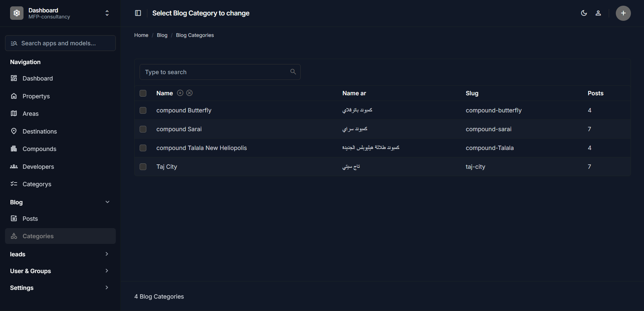The height and width of the screenshot is (311, 644).
Task: Open Compounds from the sidebar
Action: click(39, 149)
